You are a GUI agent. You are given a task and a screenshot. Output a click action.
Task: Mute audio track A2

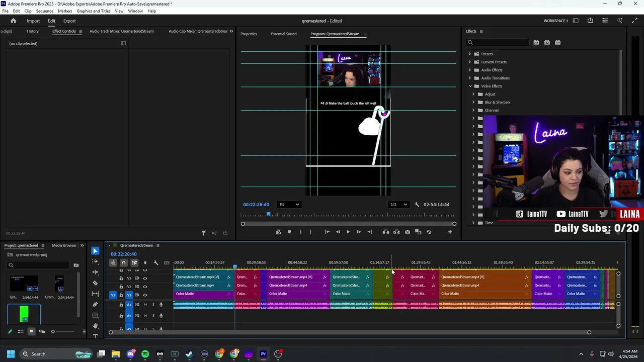pyautogui.click(x=145, y=316)
